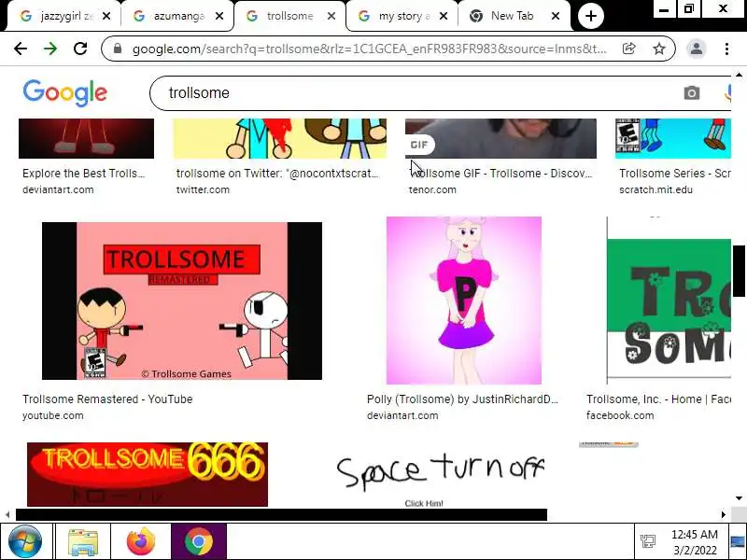Screen dimensions: 747x560
Task: Open the dark red DeviantArt thumbnail
Action: tap(86, 138)
